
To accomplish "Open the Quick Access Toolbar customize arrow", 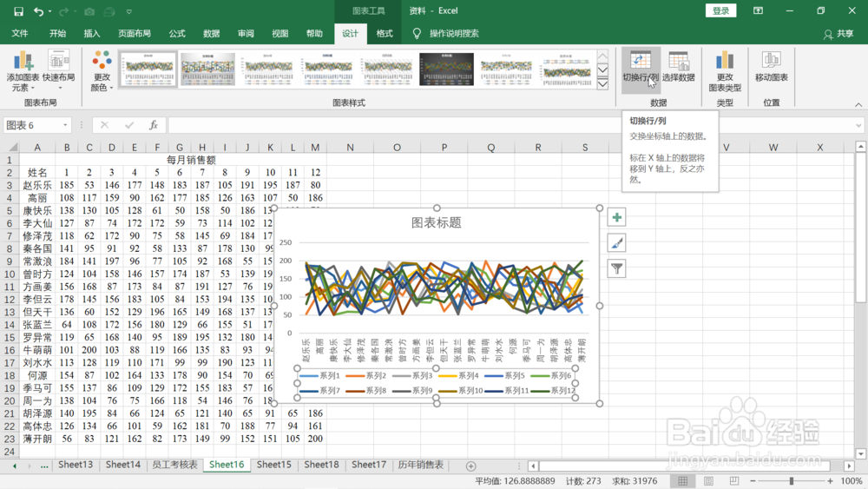I will (129, 11).
